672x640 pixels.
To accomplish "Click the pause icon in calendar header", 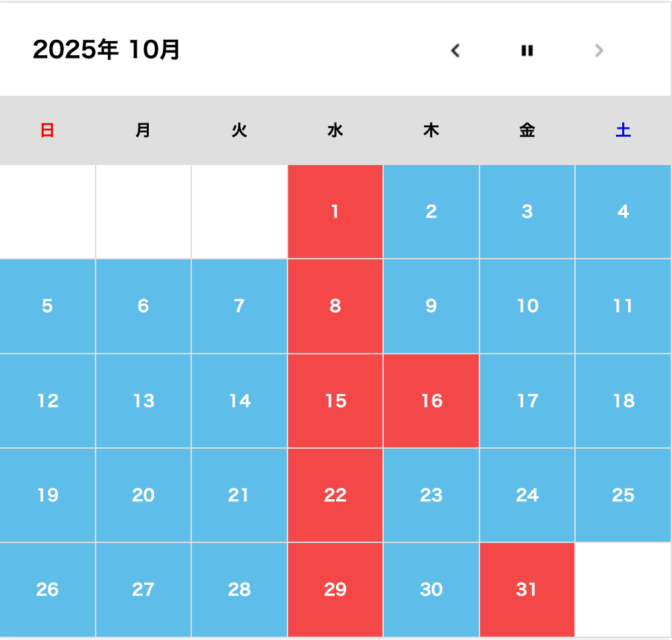I will tap(527, 51).
